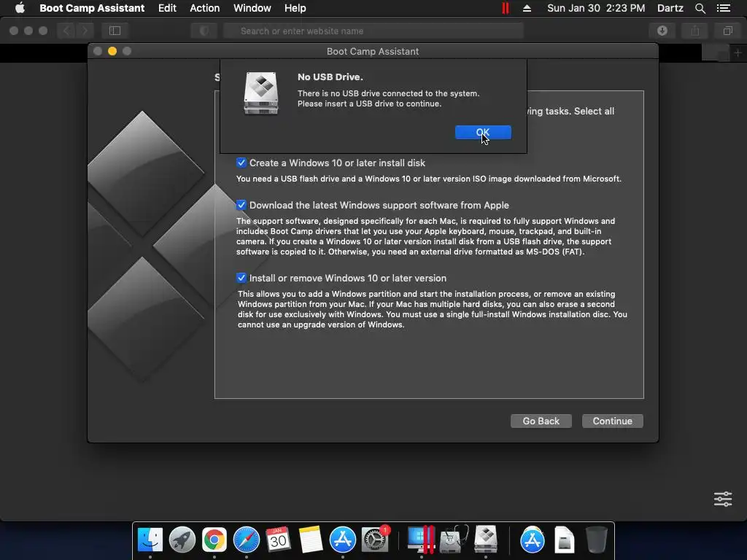Click the eject icon in the menu bar

[x=527, y=8]
